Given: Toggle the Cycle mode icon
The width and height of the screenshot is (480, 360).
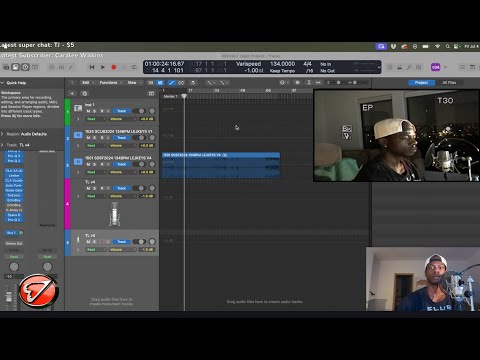Looking at the screenshot, I should click(x=134, y=67).
